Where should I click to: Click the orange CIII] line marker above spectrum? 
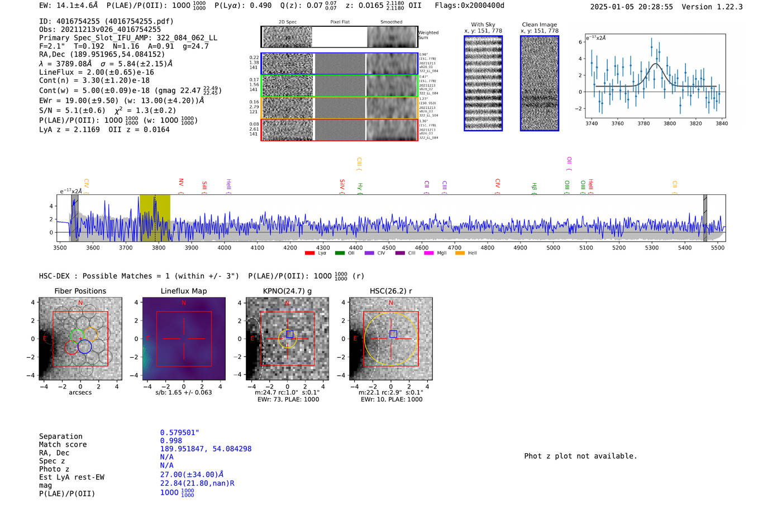coord(359,164)
